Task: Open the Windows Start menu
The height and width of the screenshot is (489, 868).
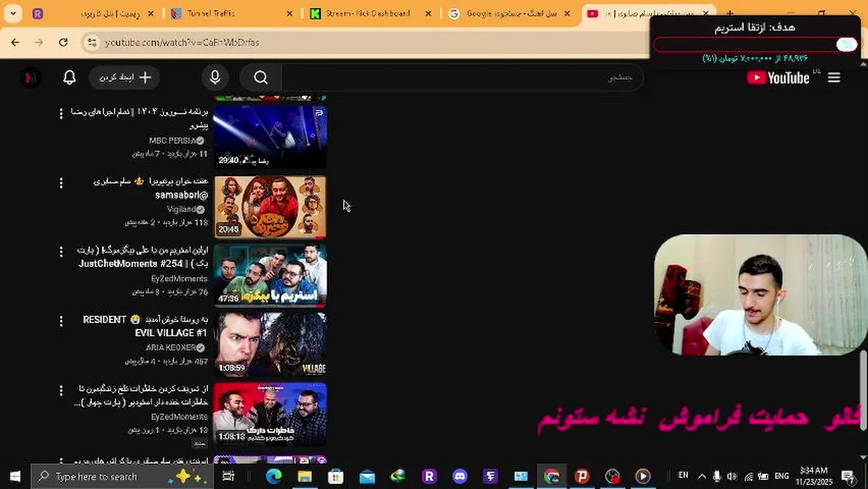Action: (15, 477)
